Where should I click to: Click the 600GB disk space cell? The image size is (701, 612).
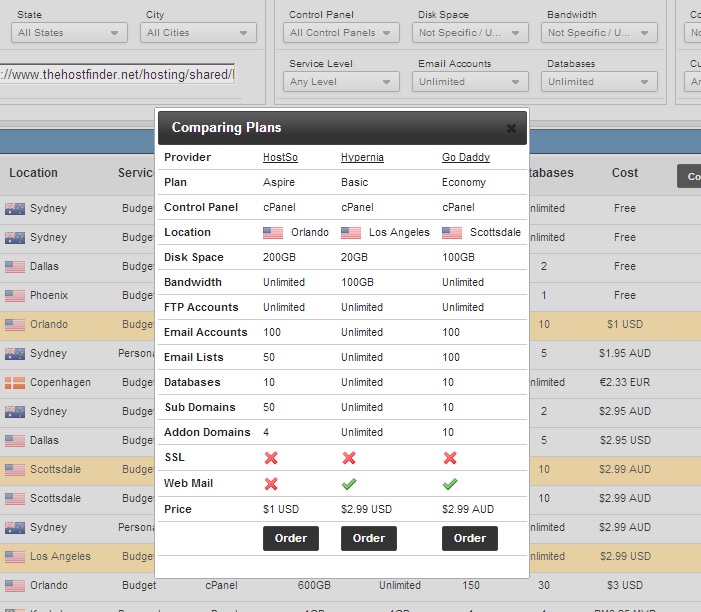[314, 586]
